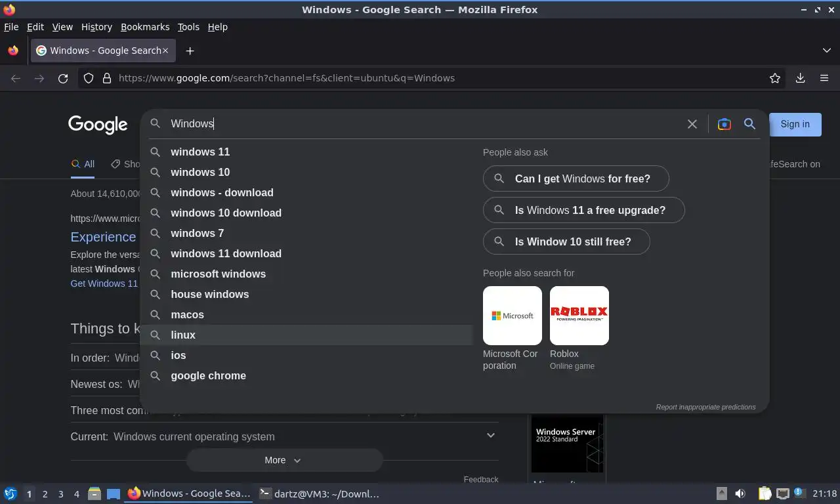
Task: Open the volume control in the system tray
Action: [x=740, y=493]
